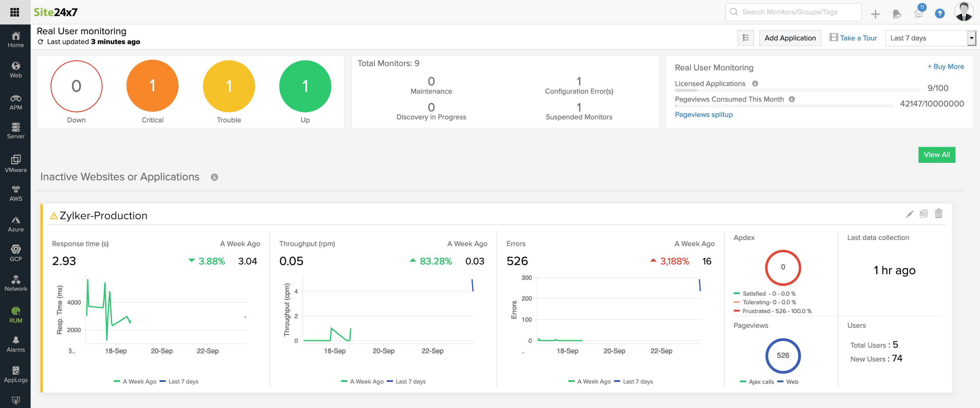
Task: Click the Add Application button
Action: (790, 38)
